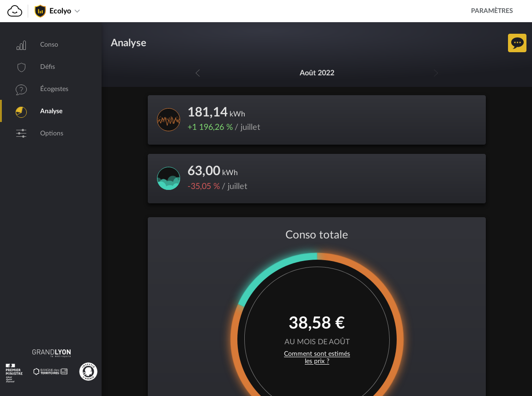Screen dimensions: 532x396
Task: Open the yellow feedback chat button
Action: pyautogui.click(x=517, y=43)
